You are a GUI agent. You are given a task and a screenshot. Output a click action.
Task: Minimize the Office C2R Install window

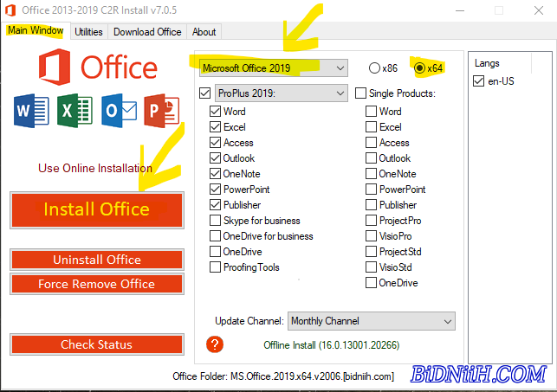click(x=460, y=10)
